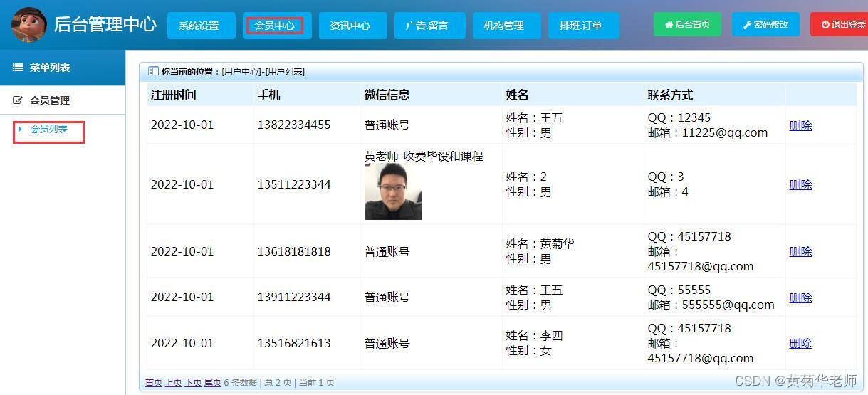Click the edit icon beside 会员管理
The image size is (868, 395).
click(x=18, y=100)
